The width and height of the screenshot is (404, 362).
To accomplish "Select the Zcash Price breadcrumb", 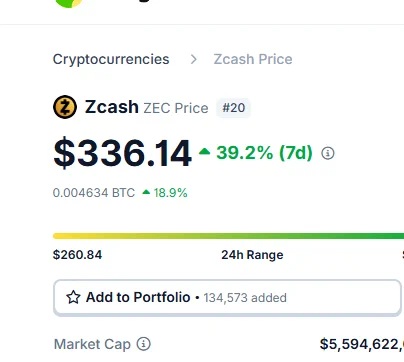I will (x=253, y=59).
